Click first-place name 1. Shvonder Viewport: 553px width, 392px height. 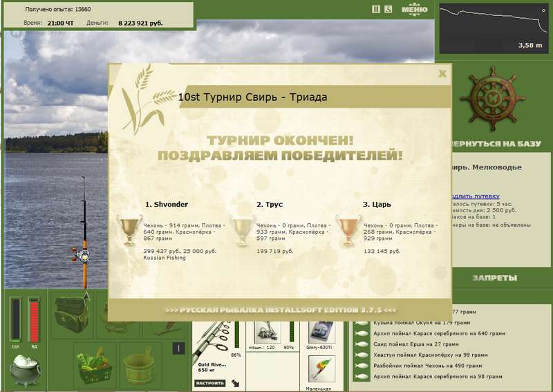point(167,204)
